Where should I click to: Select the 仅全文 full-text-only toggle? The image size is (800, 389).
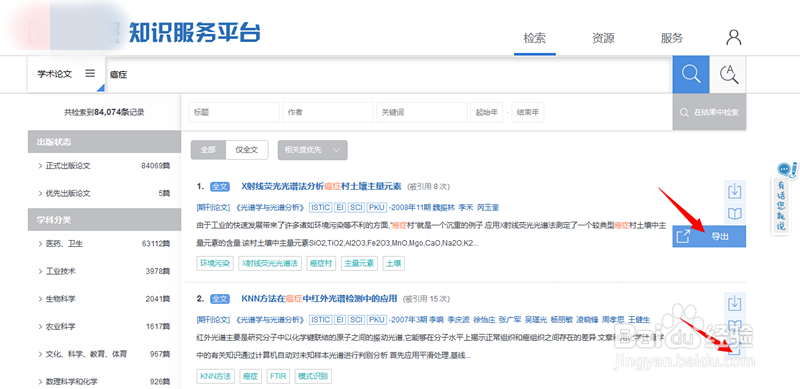click(247, 150)
